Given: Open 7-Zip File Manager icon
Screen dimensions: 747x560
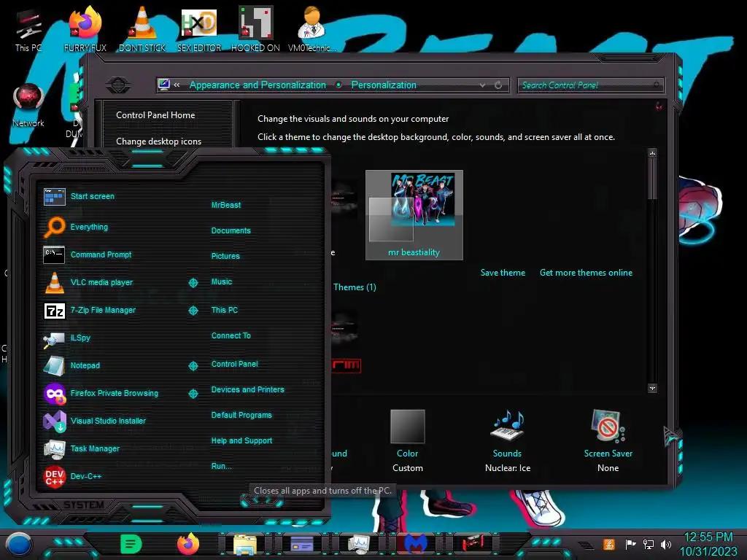Looking at the screenshot, I should [54, 311].
